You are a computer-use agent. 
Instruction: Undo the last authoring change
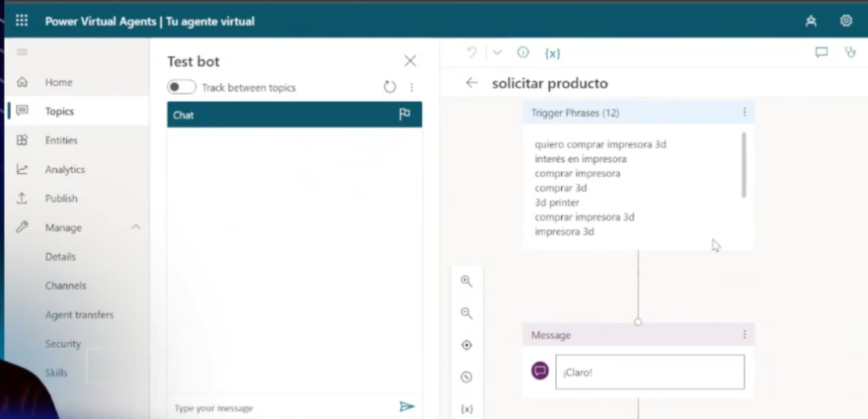coord(472,53)
